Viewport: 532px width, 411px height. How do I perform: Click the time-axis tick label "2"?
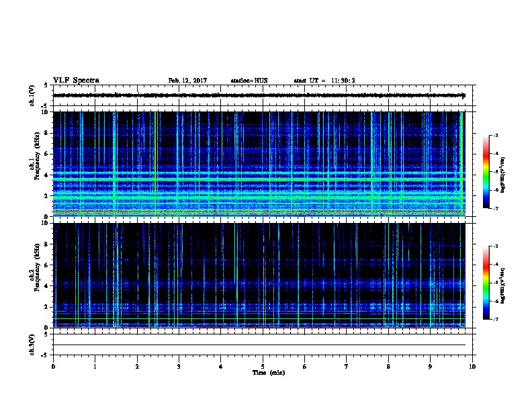coord(137,367)
